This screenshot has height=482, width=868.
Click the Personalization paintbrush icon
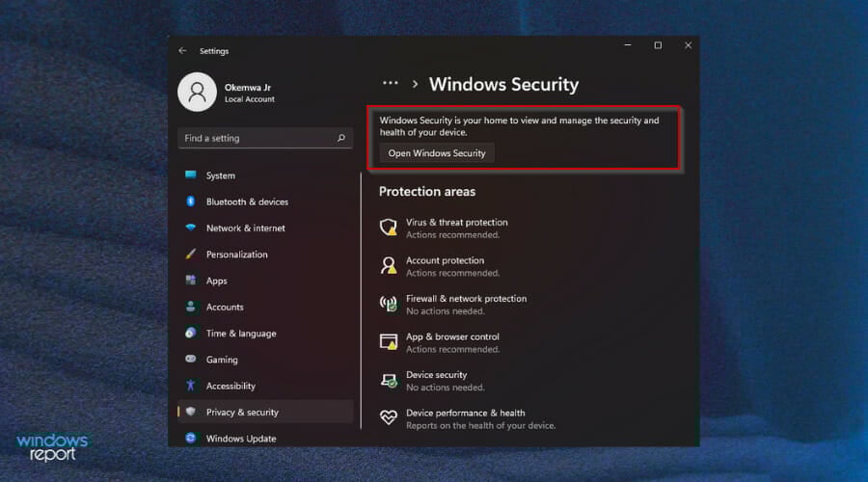190,254
